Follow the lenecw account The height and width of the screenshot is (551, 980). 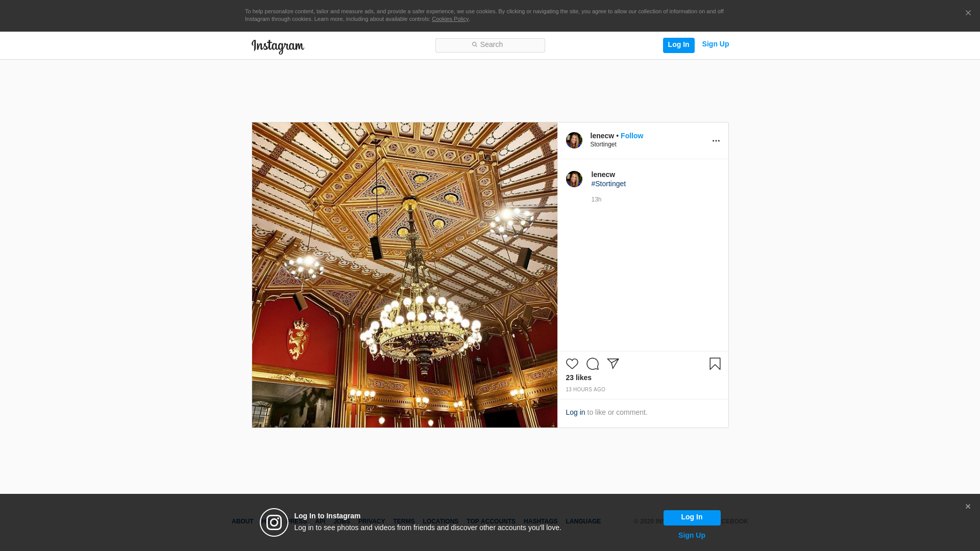[x=632, y=136]
